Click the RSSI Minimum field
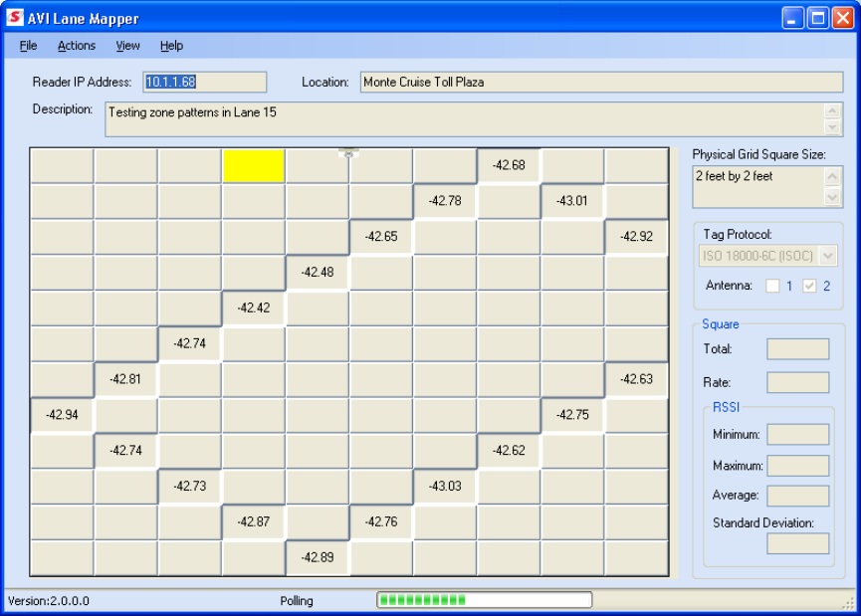Image resolution: width=861 pixels, height=616 pixels. pyautogui.click(x=798, y=434)
